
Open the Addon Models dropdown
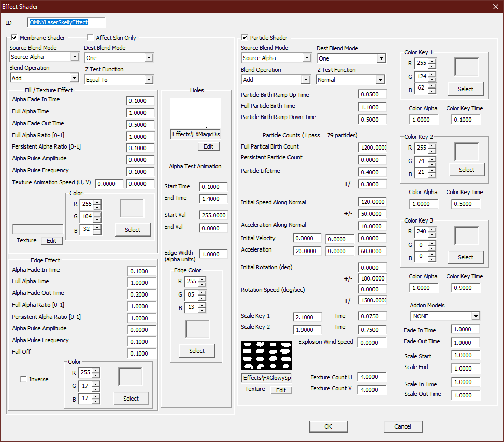point(476,316)
